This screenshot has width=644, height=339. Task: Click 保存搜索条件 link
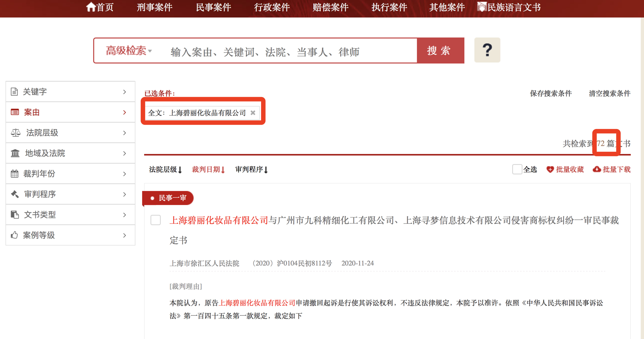point(551,93)
